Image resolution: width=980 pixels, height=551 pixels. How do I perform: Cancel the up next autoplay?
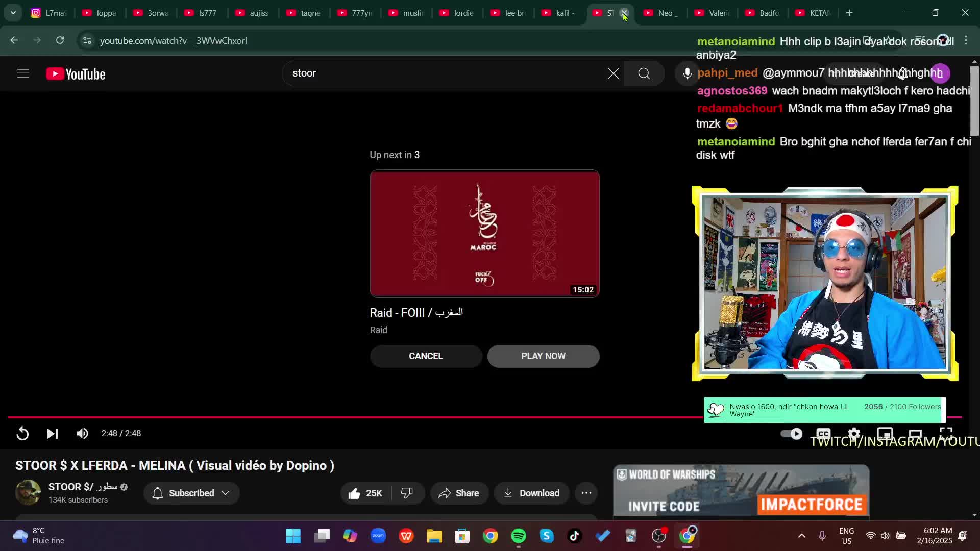click(426, 356)
